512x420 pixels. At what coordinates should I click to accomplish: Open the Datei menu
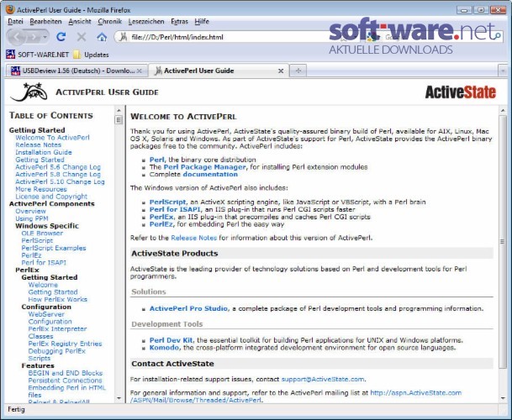(x=15, y=22)
